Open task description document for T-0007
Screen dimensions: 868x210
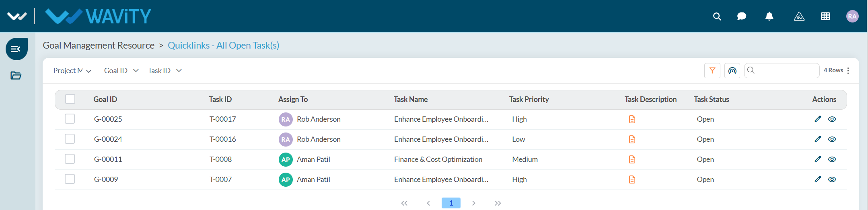point(632,179)
